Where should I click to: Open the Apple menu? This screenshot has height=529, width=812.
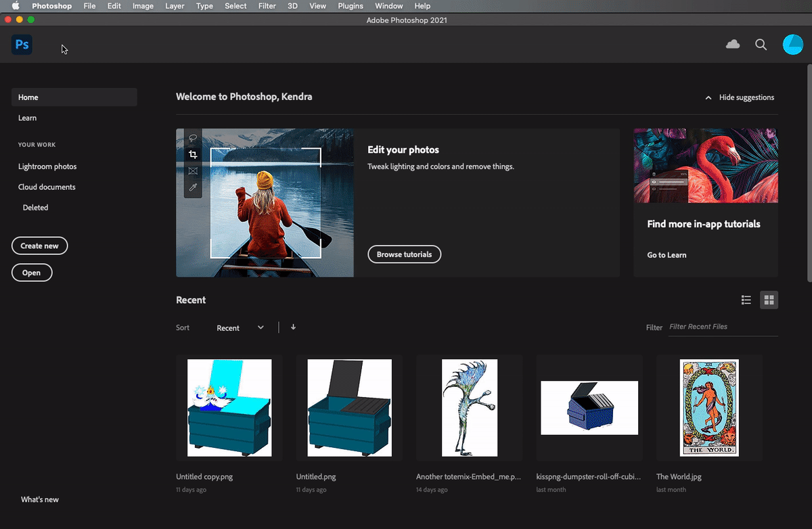[15, 6]
